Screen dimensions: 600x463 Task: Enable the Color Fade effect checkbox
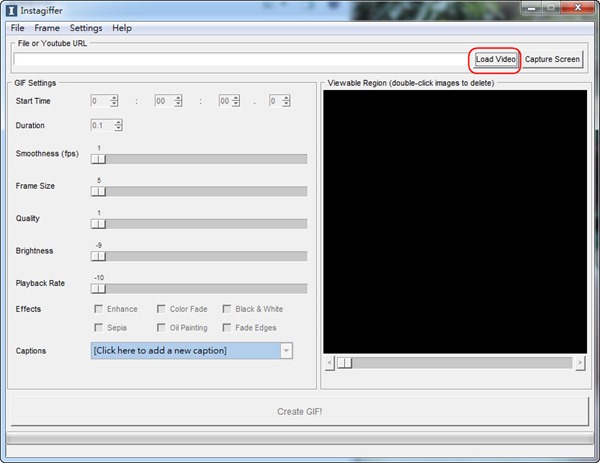(161, 309)
